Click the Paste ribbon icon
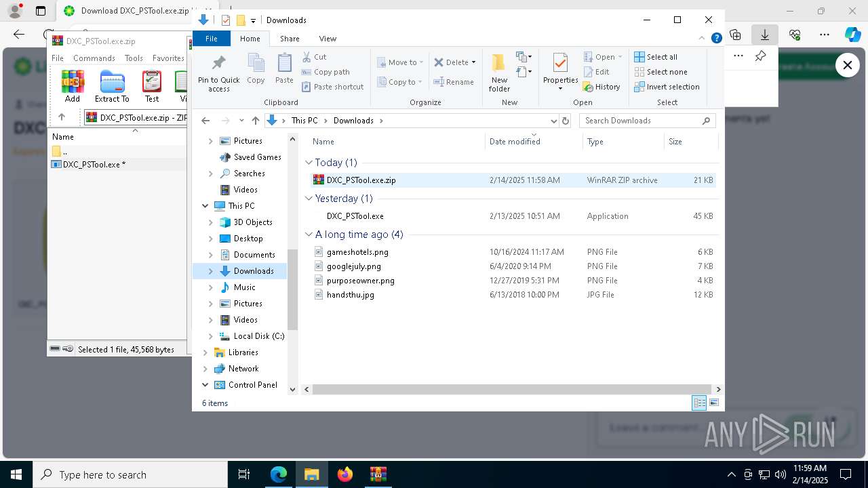This screenshot has width=868, height=488. coord(284,69)
